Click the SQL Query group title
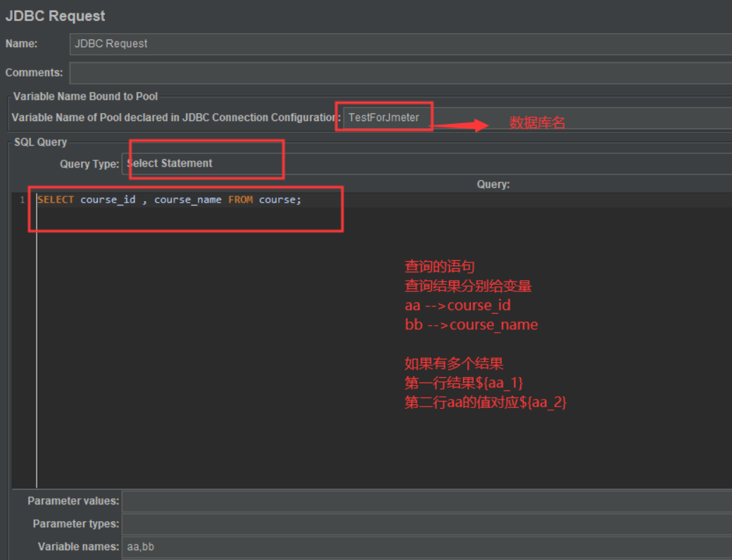732x560 pixels. tap(41, 142)
